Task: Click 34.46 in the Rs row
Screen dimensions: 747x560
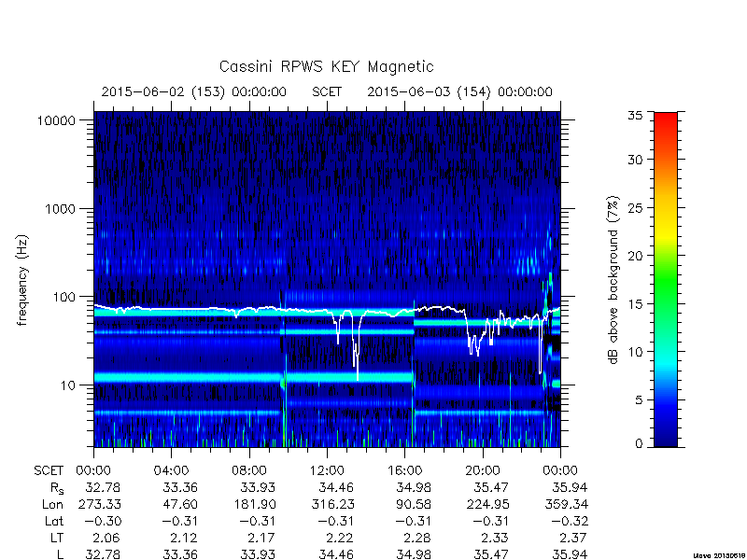Action: pyautogui.click(x=336, y=487)
